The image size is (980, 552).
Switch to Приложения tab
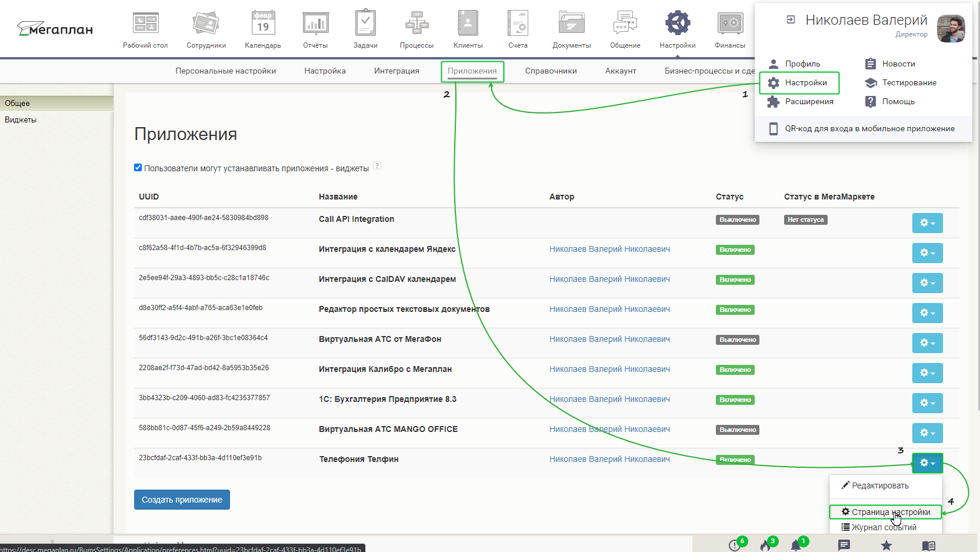point(472,71)
